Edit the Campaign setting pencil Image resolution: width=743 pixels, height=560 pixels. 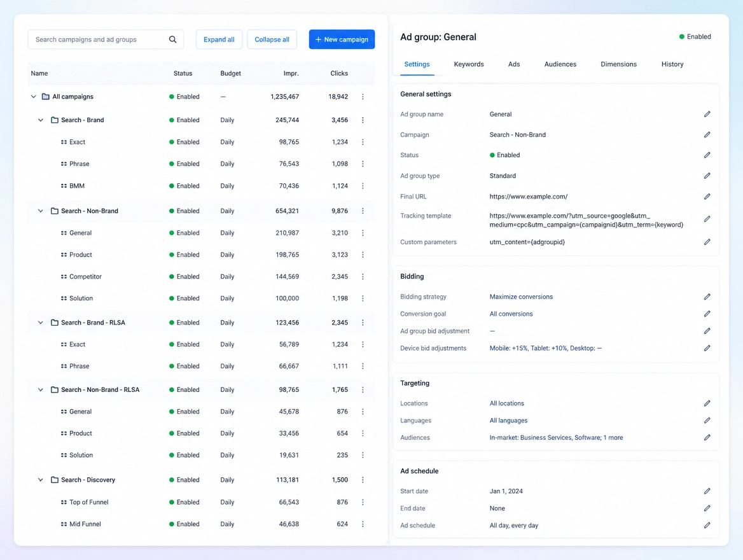pyautogui.click(x=707, y=135)
